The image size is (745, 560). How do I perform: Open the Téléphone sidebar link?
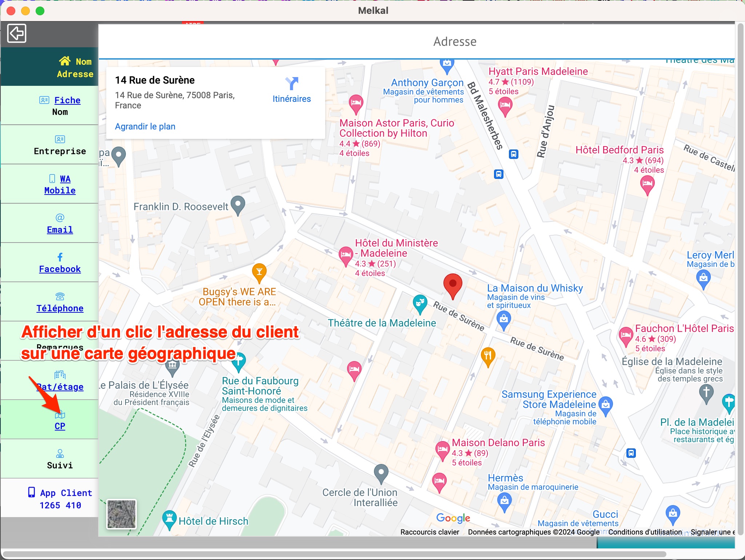[x=60, y=308]
